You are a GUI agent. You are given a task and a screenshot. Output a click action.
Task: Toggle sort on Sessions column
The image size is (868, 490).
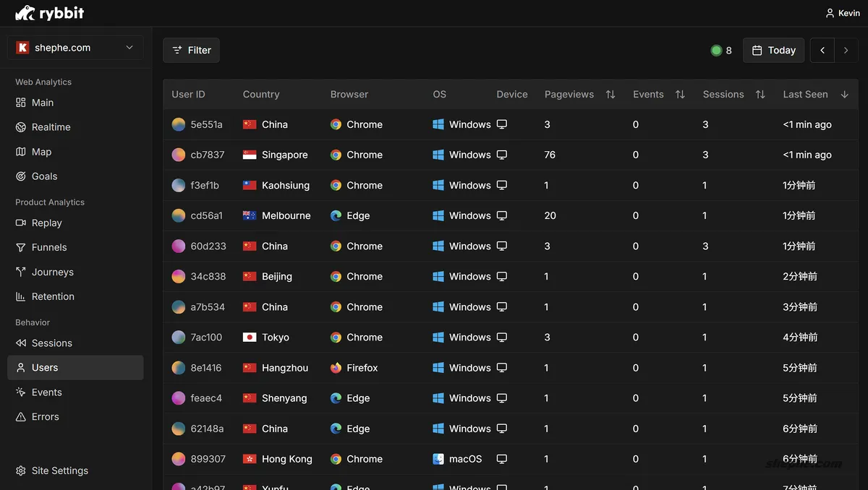coord(760,95)
